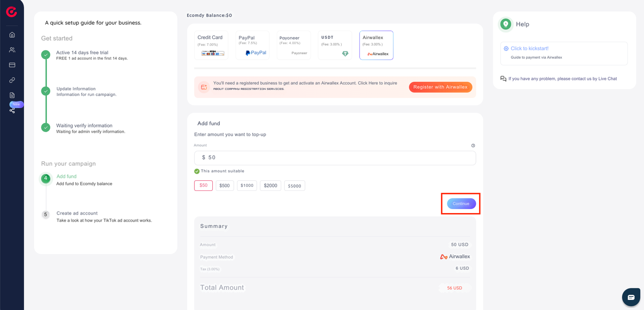Open the home icon in sidebar
The height and width of the screenshot is (310, 644).
[12, 35]
